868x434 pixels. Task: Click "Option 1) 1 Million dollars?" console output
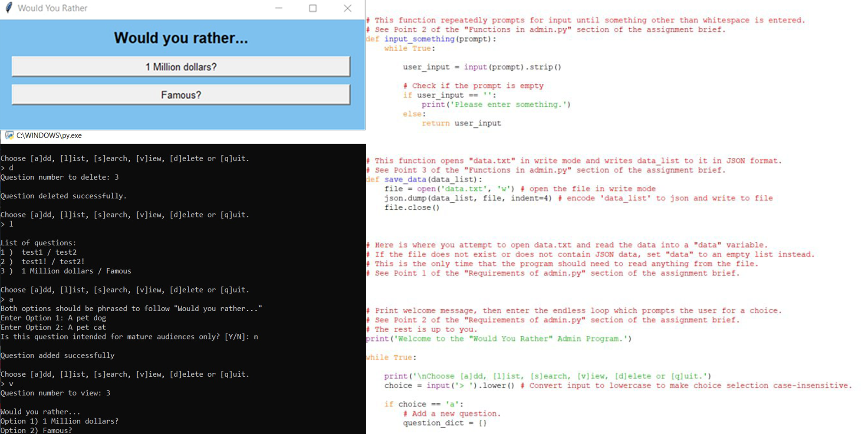tap(59, 421)
